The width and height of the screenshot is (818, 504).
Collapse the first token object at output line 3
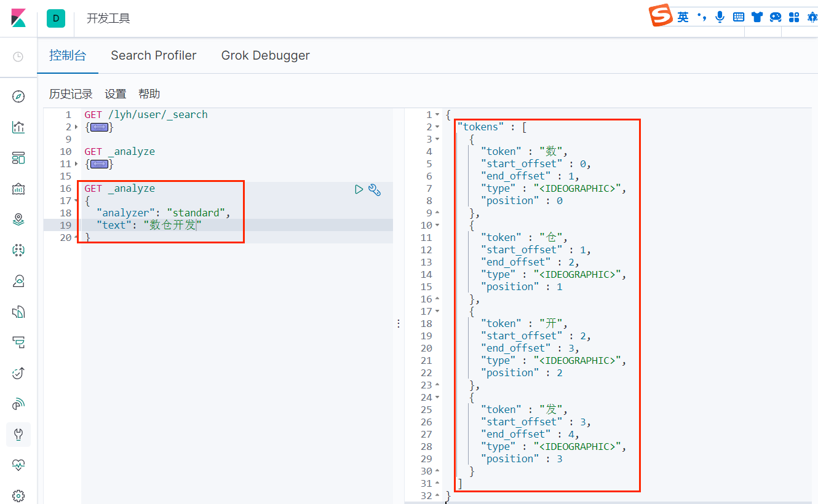tap(437, 140)
